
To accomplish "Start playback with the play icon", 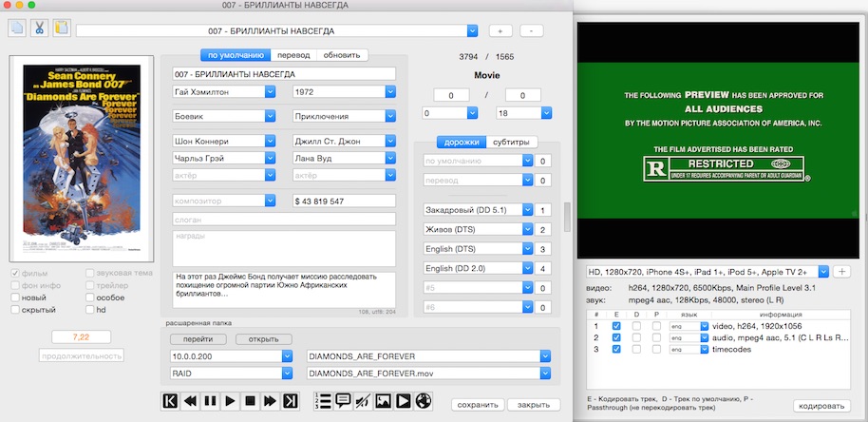I will click(x=230, y=401).
